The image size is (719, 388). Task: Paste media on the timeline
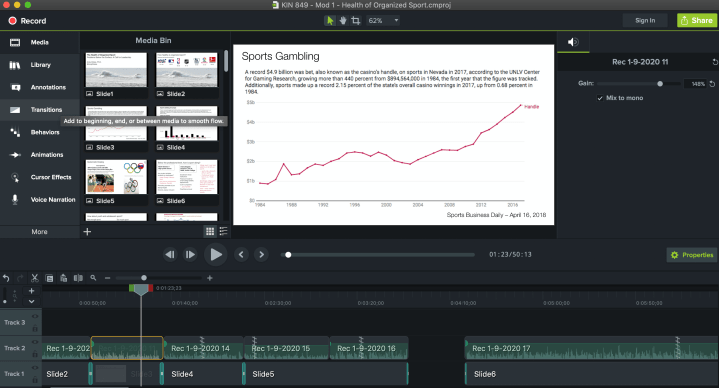point(64,278)
